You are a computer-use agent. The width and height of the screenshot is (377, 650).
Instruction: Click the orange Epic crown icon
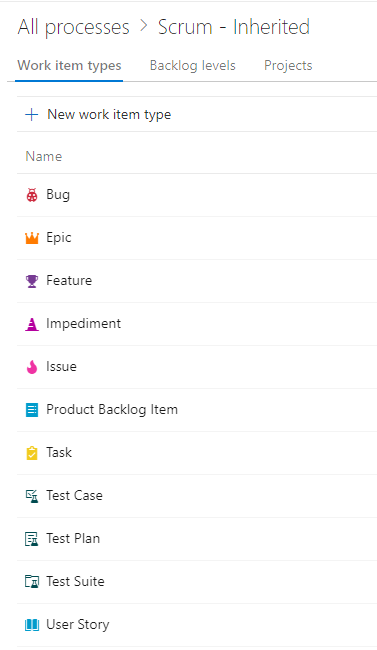click(32, 238)
